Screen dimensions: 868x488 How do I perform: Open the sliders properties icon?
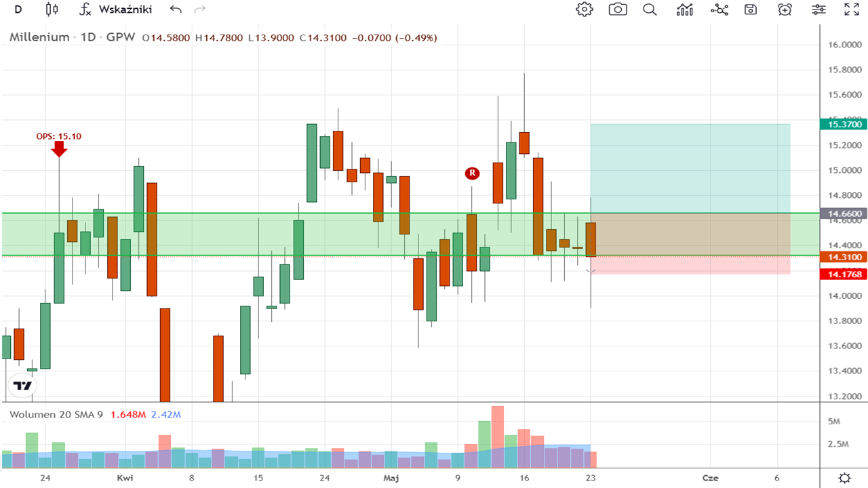(818, 9)
